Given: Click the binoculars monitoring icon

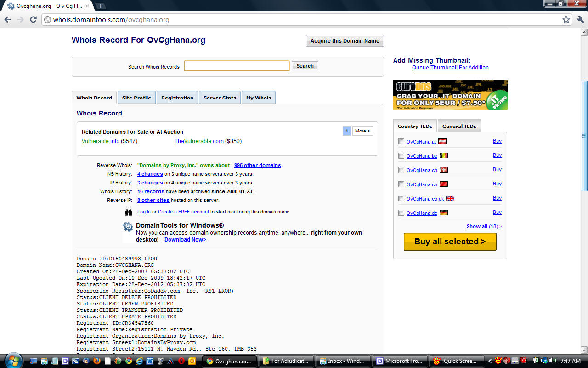Looking at the screenshot, I should [x=129, y=212].
